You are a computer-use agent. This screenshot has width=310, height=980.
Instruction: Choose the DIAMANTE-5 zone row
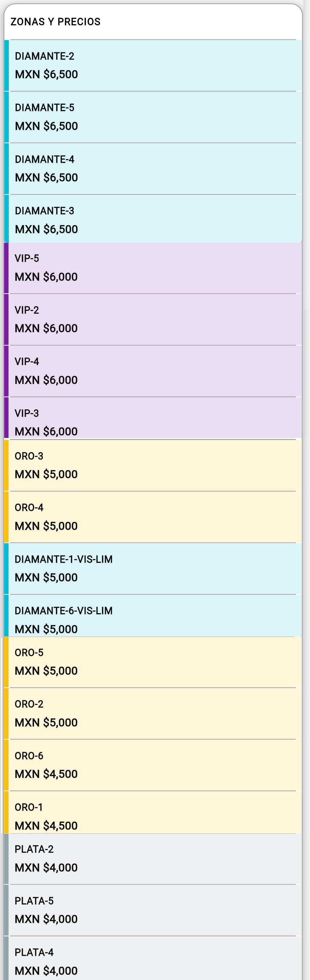[153, 117]
